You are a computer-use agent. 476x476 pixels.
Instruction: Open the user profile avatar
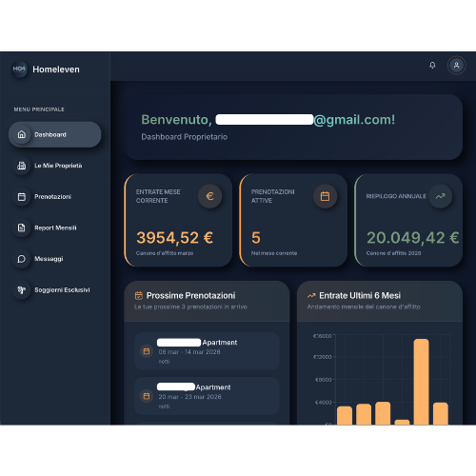[456, 66]
